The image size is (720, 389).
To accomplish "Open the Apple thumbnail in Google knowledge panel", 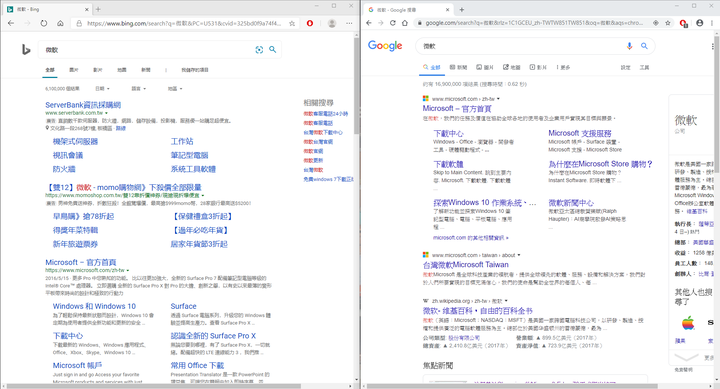I will (687, 323).
